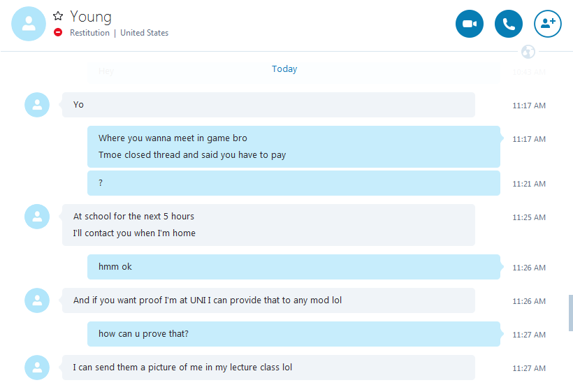Click the avatar beside lecture class message
Image resolution: width=573 pixels, height=392 pixels.
37,368
